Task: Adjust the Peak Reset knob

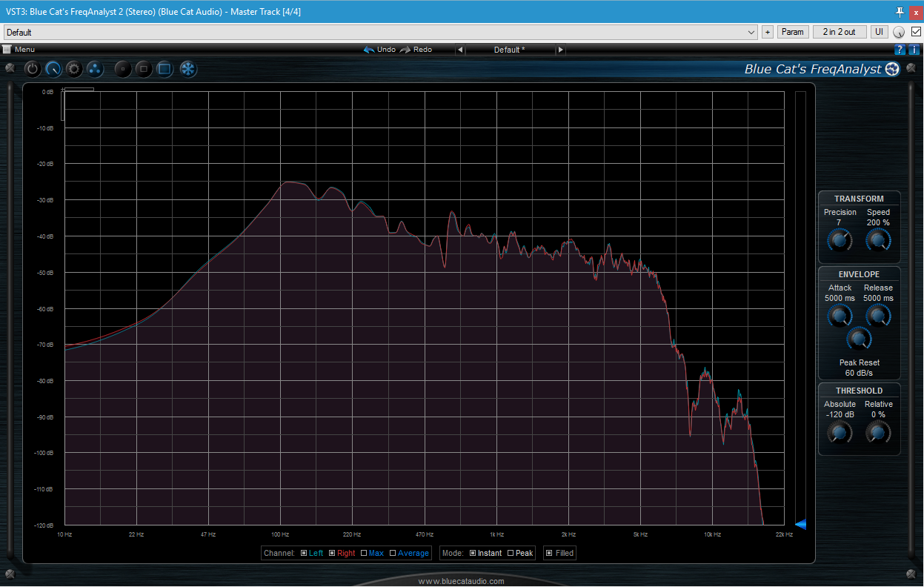Action: tap(859, 339)
